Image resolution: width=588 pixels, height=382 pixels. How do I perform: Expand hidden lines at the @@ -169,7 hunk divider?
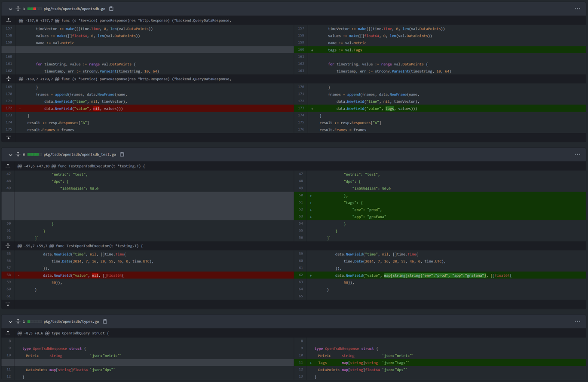point(8,78)
